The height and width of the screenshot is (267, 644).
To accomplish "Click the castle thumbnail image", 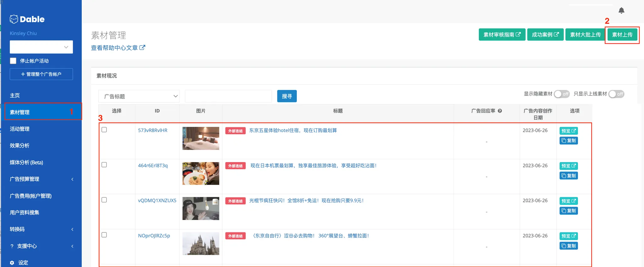I will point(201,243).
